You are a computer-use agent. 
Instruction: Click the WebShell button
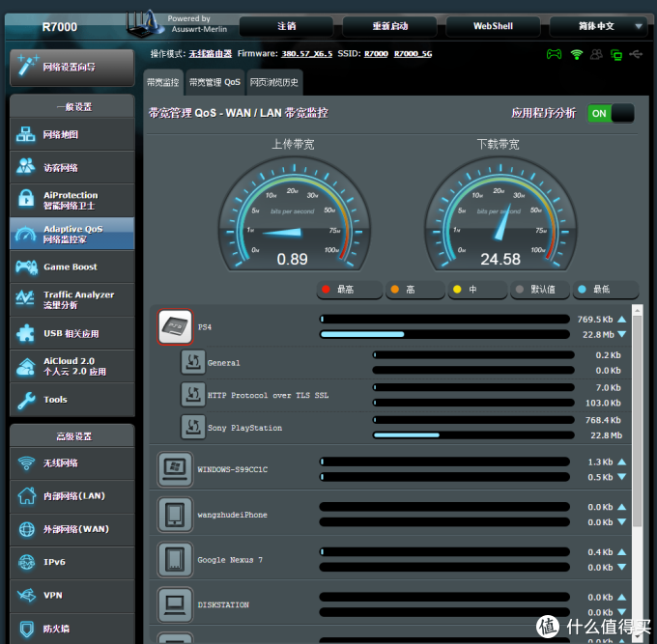(x=492, y=26)
